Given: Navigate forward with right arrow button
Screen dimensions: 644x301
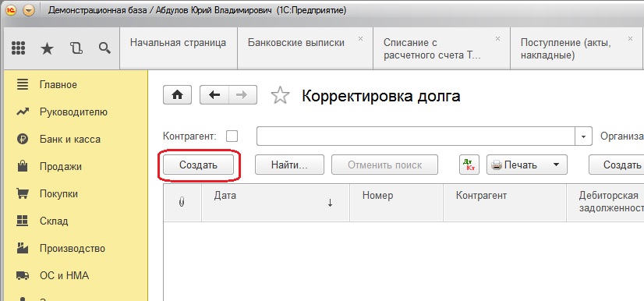Looking at the screenshot, I should click(242, 95).
